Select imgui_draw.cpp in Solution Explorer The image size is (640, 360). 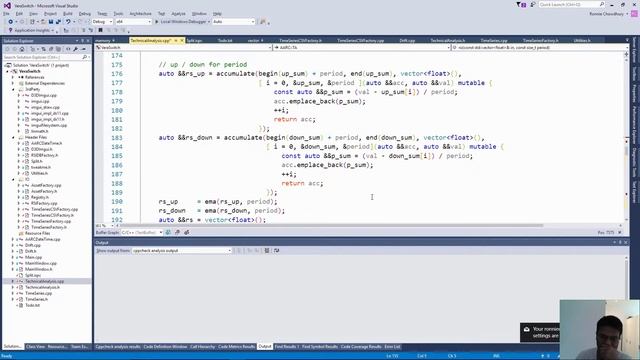click(x=45, y=107)
